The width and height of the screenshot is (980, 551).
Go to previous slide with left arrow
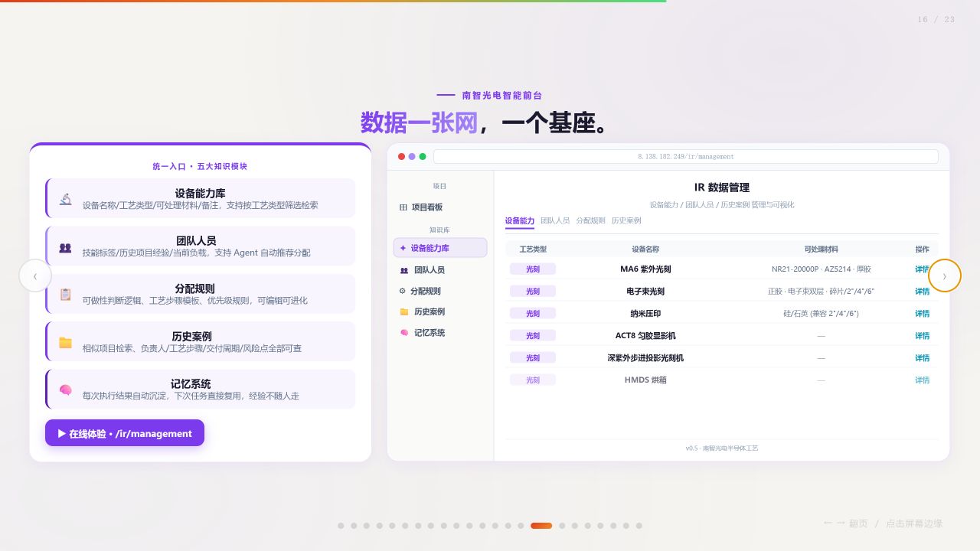point(35,275)
